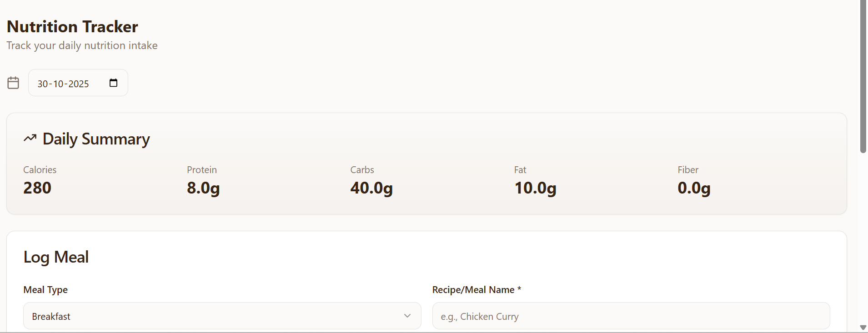The width and height of the screenshot is (868, 333).
Task: Click the Meal Type field label
Action: click(45, 290)
